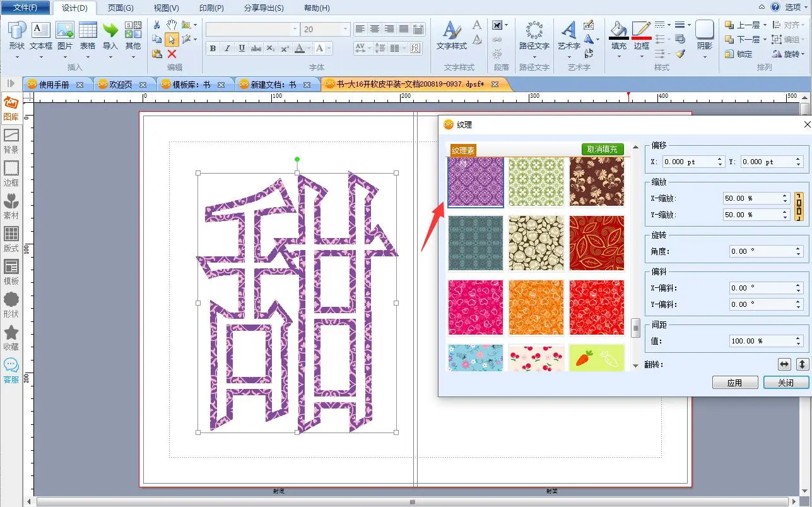Switch to the 页面(G) ribbon tab
Screen dimensions: 812x507
[121, 8]
